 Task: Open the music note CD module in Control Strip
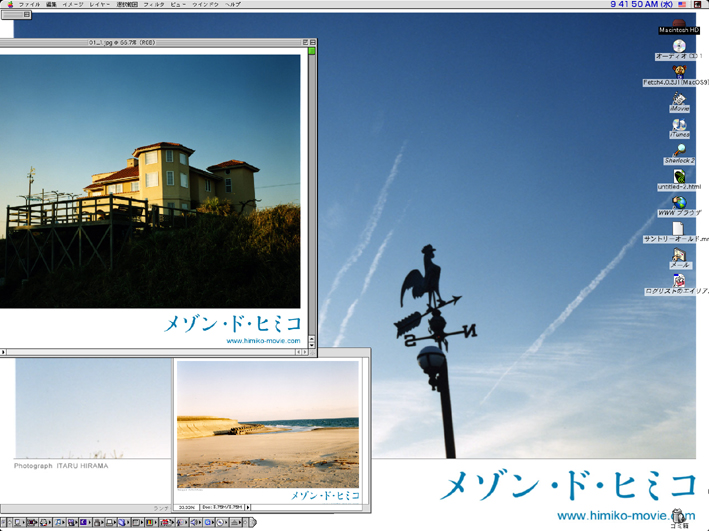(x=58, y=522)
